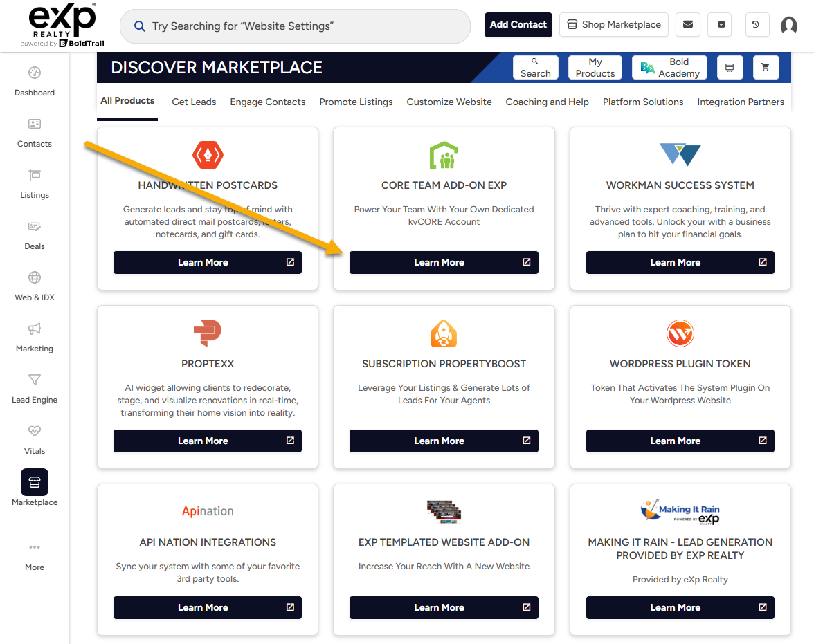Viewport: 814px width, 644px height.
Task: Learn More about Making It Rain
Action: click(x=680, y=607)
